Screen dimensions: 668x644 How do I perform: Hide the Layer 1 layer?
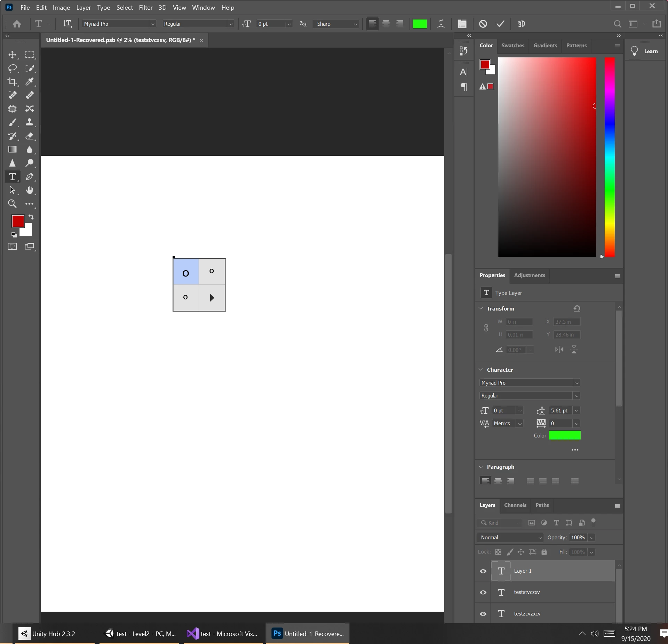click(x=483, y=571)
